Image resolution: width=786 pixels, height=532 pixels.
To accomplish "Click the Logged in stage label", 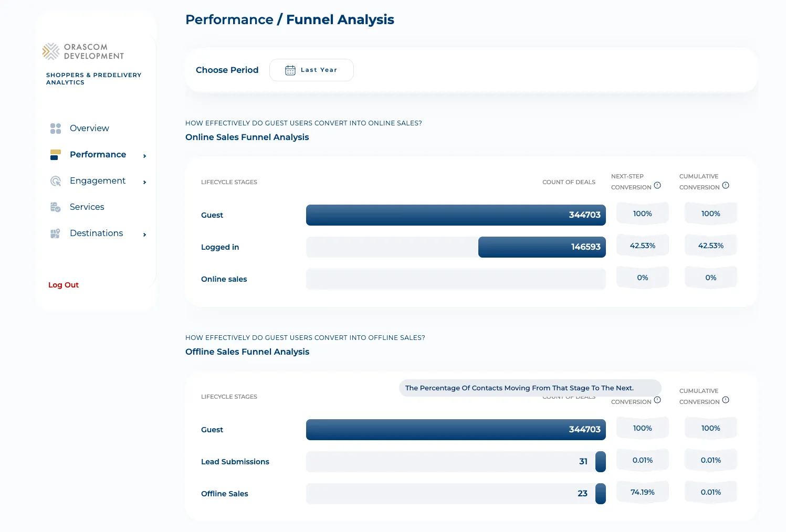I will point(220,247).
